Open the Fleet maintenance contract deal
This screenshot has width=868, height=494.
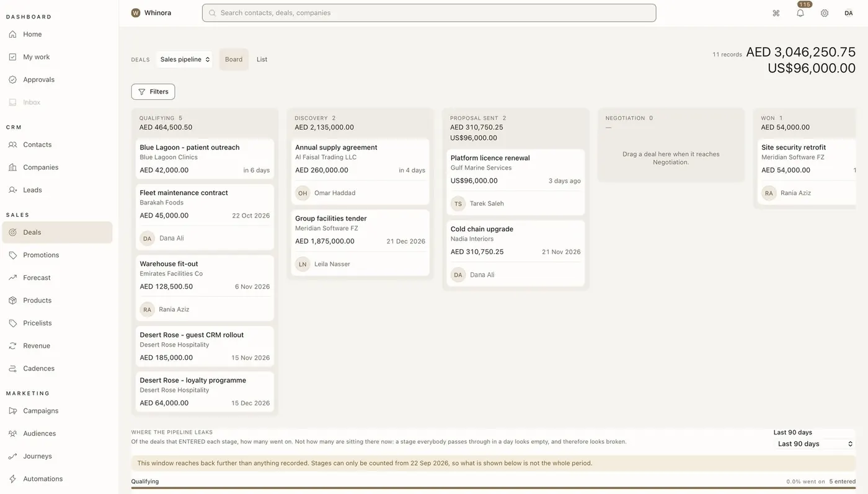click(x=205, y=217)
